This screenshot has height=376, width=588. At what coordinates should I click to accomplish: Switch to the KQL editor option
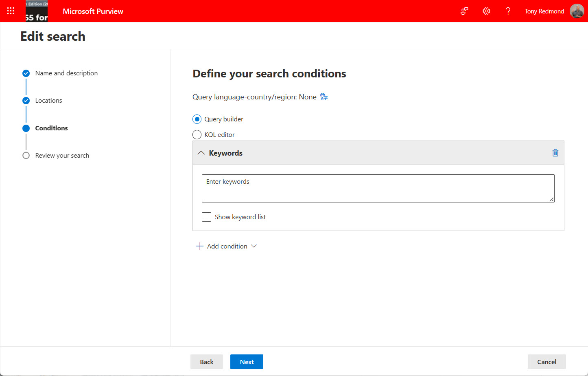(197, 134)
